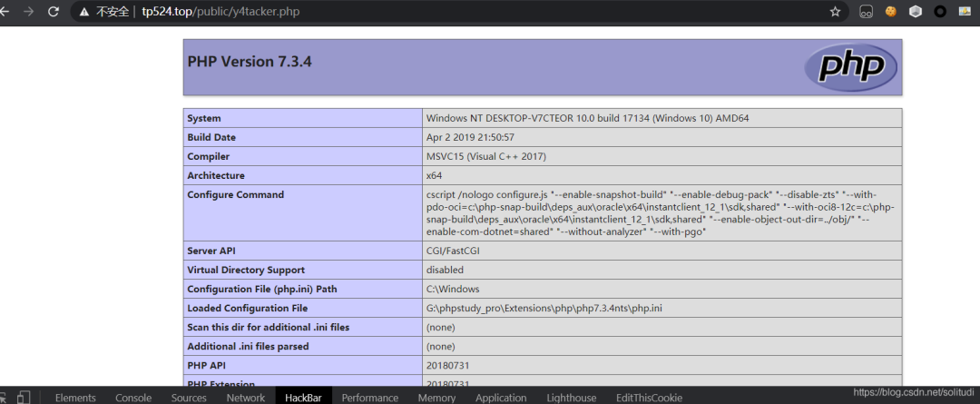Open the EditThisCookie tab
The height and width of the screenshot is (404, 980).
coord(649,398)
